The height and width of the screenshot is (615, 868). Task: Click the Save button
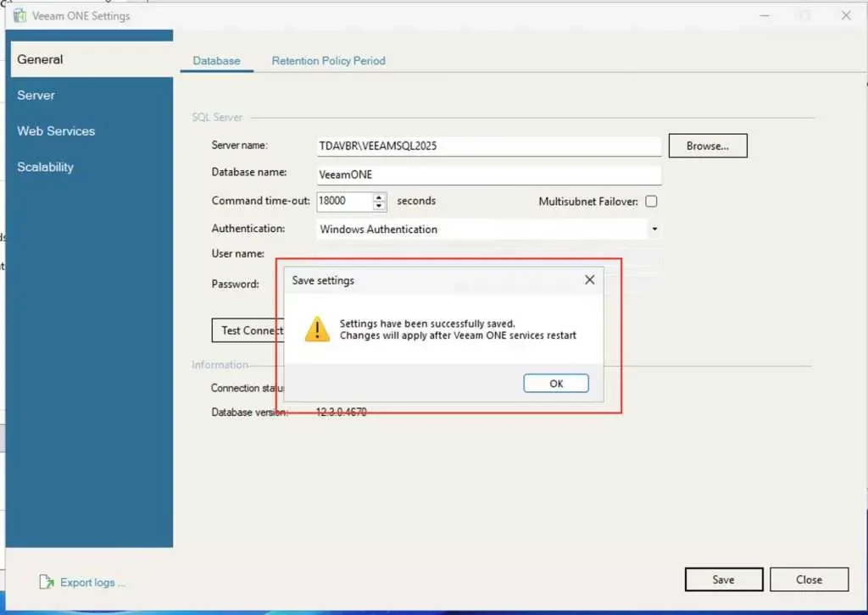click(x=724, y=579)
